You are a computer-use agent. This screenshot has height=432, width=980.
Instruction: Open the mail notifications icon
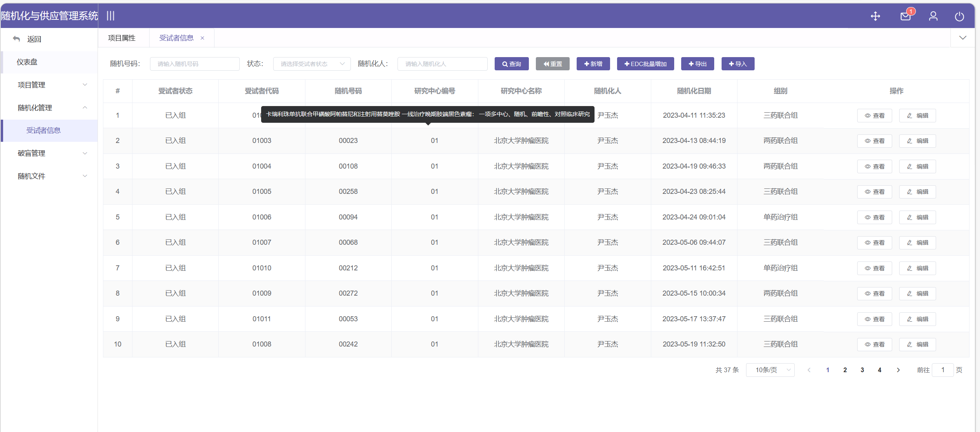coord(905,16)
